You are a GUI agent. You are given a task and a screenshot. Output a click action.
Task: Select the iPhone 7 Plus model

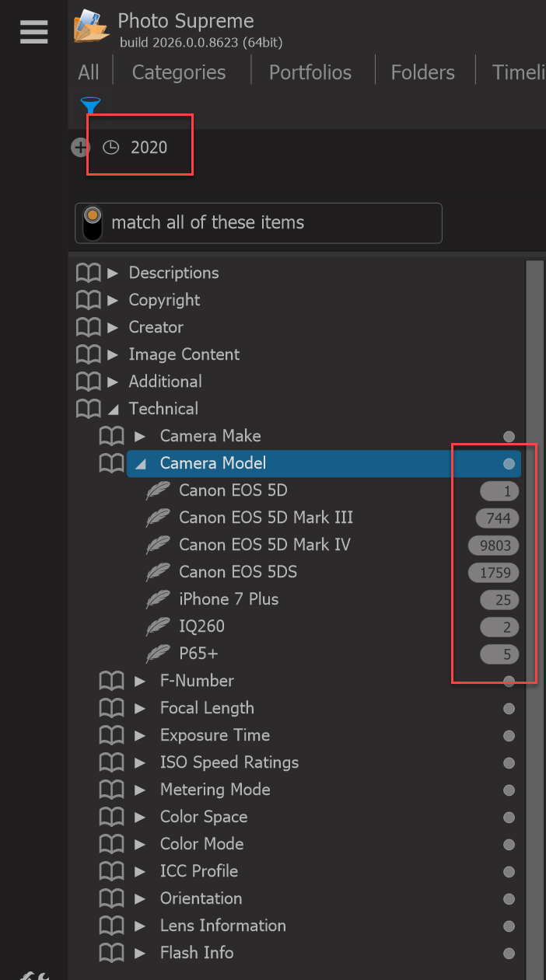coord(229,599)
